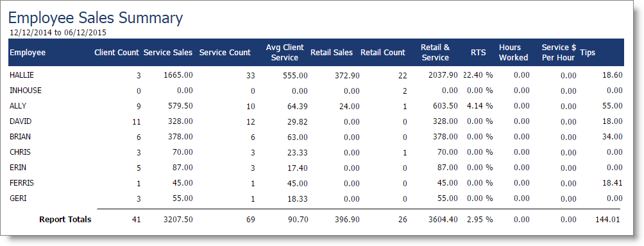Click the Service Sales column header
Image resolution: width=644 pixels, height=246 pixels.
pyautogui.click(x=168, y=53)
